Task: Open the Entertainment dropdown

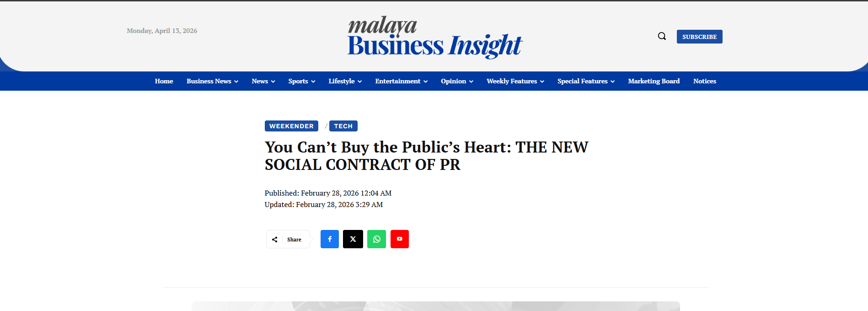Action: (401, 81)
